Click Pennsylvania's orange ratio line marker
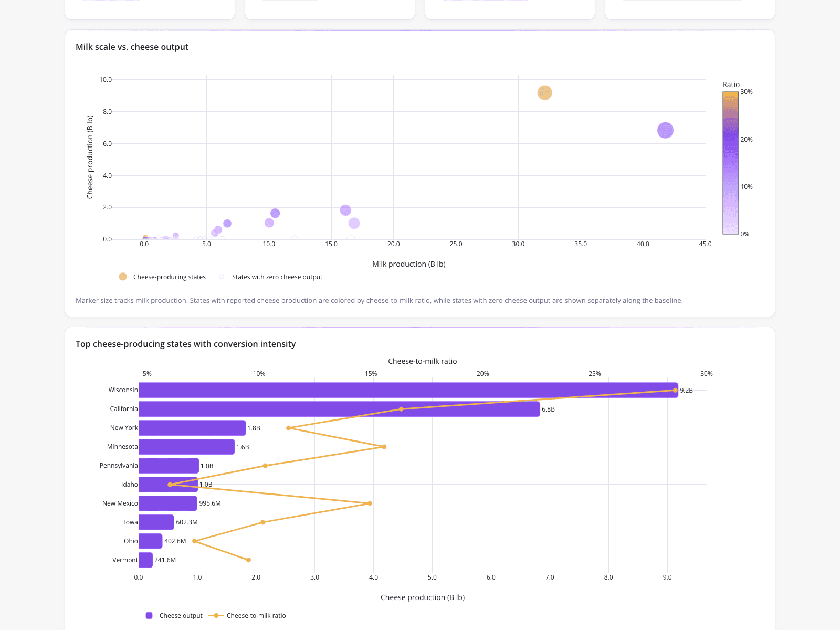 click(x=265, y=466)
